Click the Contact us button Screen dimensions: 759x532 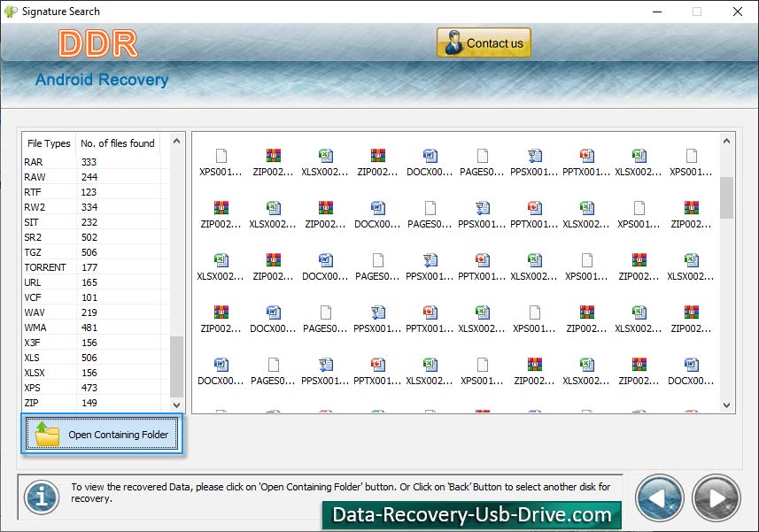[x=484, y=43]
